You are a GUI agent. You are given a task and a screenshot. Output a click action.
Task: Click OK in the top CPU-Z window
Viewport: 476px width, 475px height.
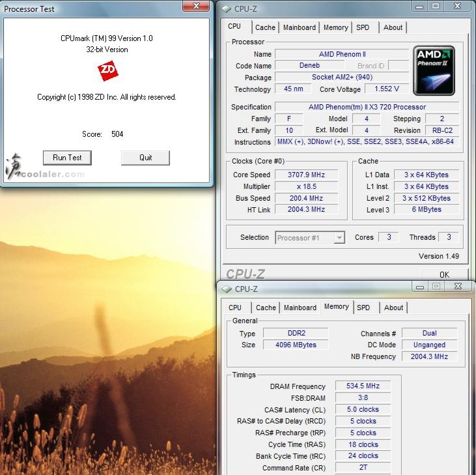click(x=444, y=274)
